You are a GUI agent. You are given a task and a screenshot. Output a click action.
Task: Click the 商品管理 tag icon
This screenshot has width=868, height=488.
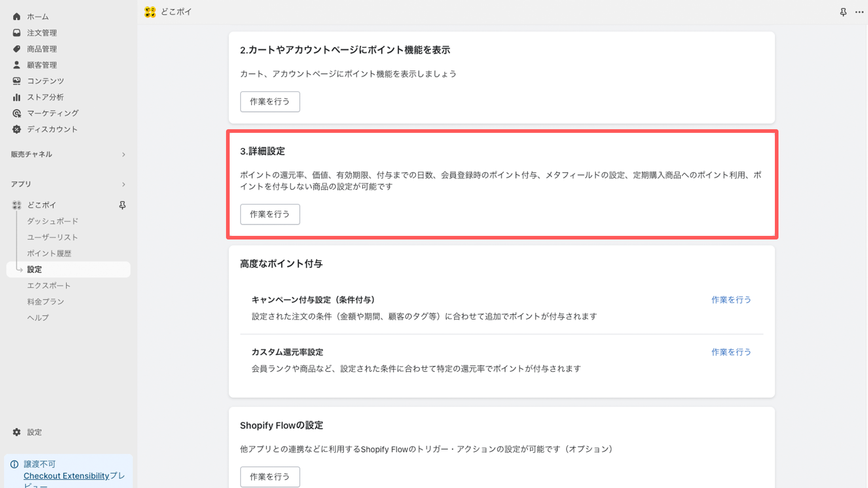click(x=17, y=49)
